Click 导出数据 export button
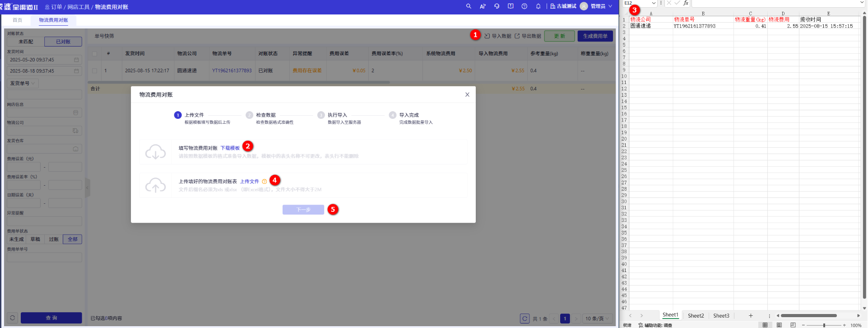The height and width of the screenshot is (328, 868). (528, 36)
